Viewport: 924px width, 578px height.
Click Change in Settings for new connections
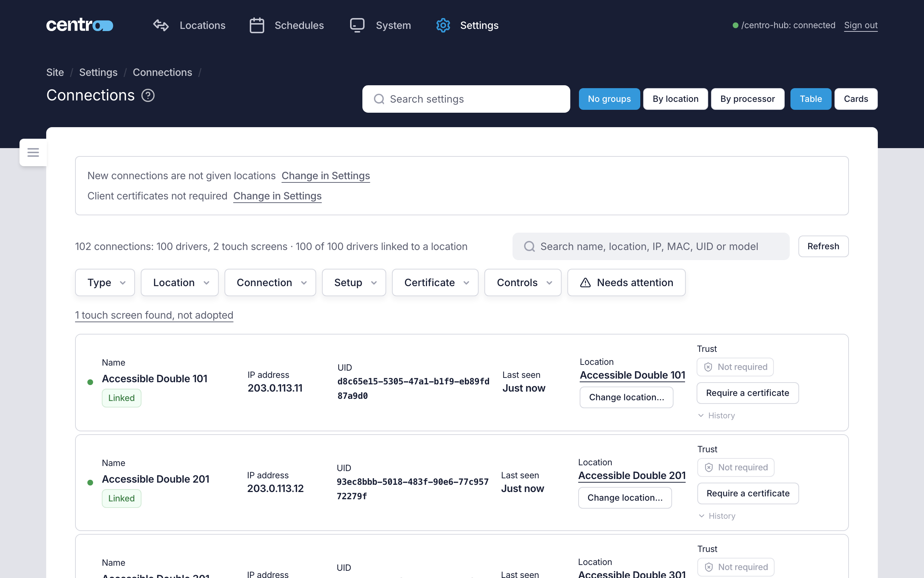click(x=326, y=176)
